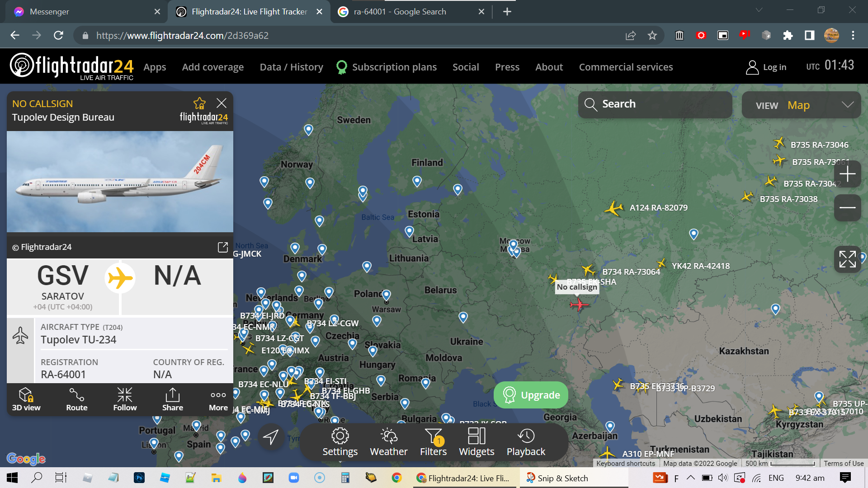Open Windows taskbar search
The height and width of the screenshot is (488, 868).
[37, 478]
